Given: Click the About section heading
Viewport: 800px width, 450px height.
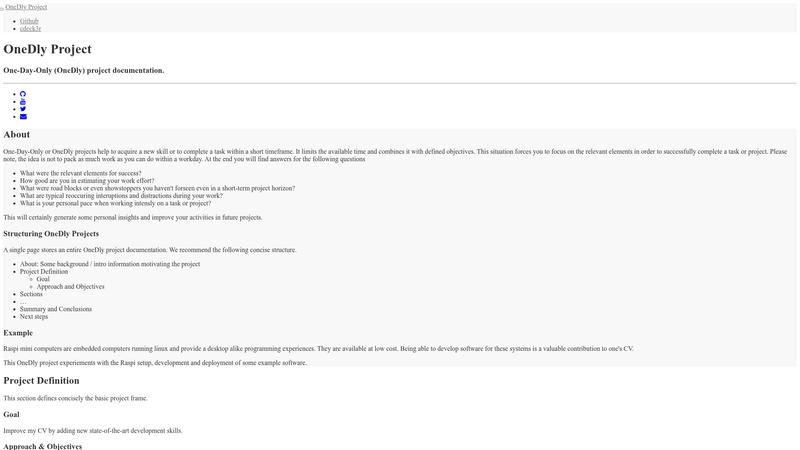Looking at the screenshot, I should coord(16,135).
